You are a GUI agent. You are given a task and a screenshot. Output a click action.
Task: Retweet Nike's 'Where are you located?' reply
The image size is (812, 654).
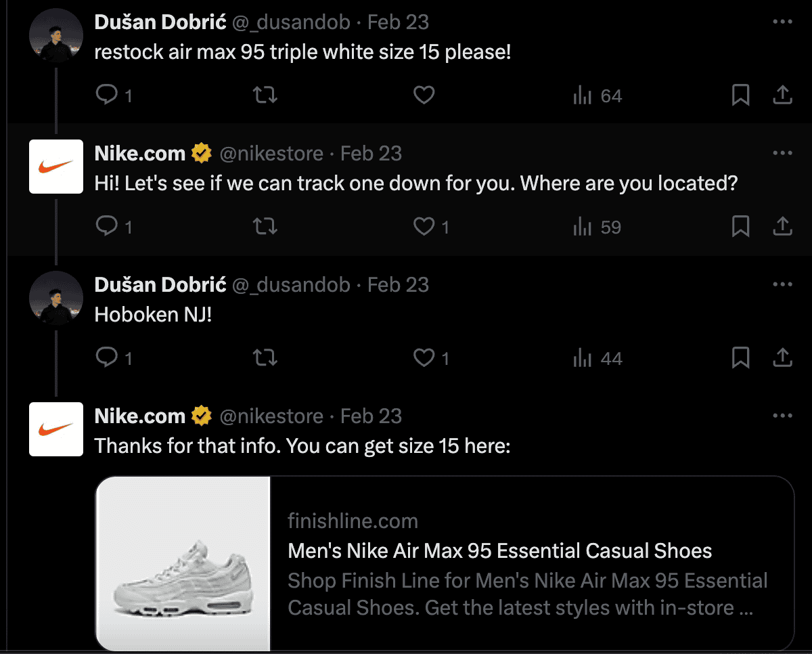[265, 227]
